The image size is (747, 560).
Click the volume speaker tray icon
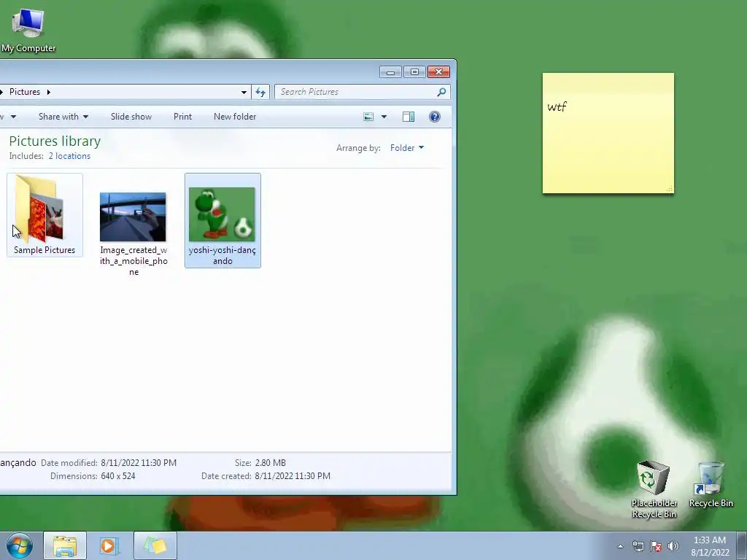pyautogui.click(x=673, y=546)
